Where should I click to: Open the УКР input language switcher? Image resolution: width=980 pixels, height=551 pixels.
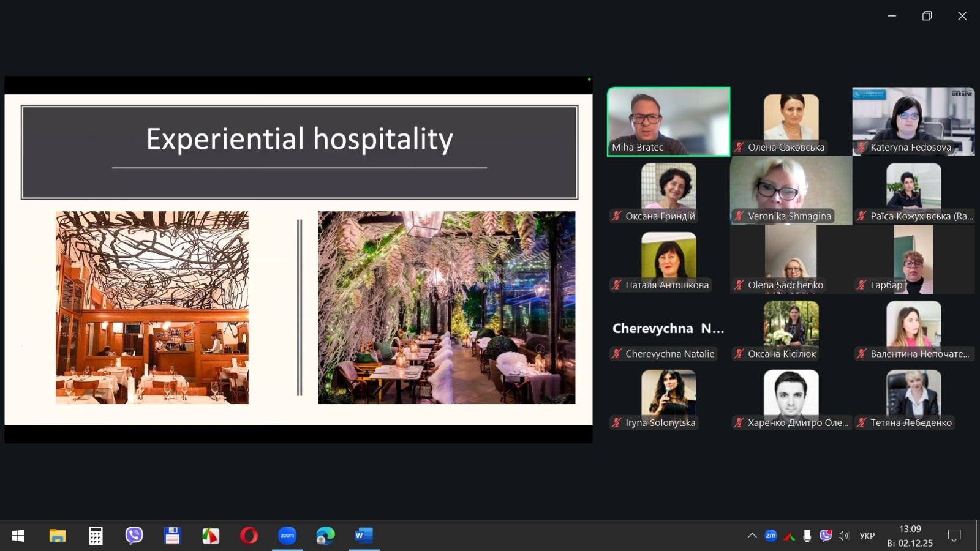(867, 536)
